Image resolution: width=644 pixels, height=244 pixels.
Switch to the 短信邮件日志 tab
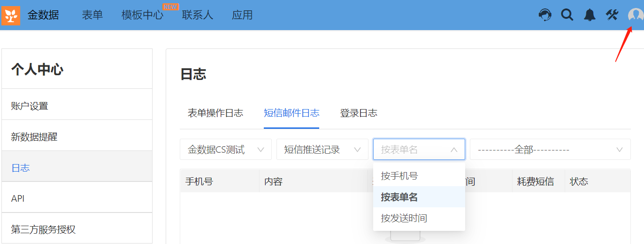[x=291, y=113]
